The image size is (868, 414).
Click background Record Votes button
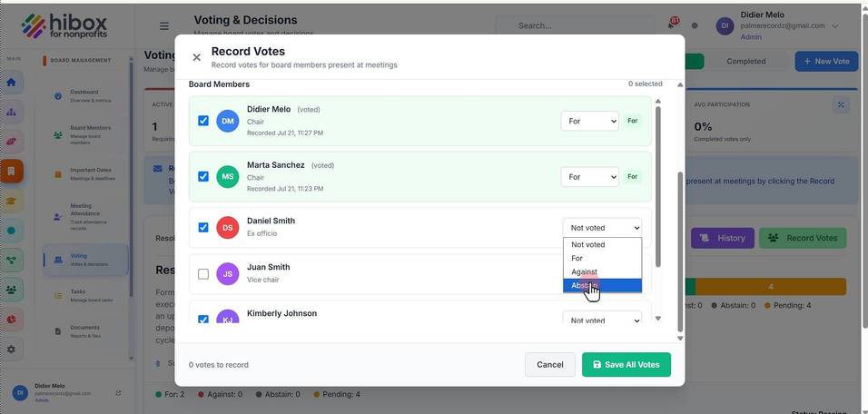803,238
